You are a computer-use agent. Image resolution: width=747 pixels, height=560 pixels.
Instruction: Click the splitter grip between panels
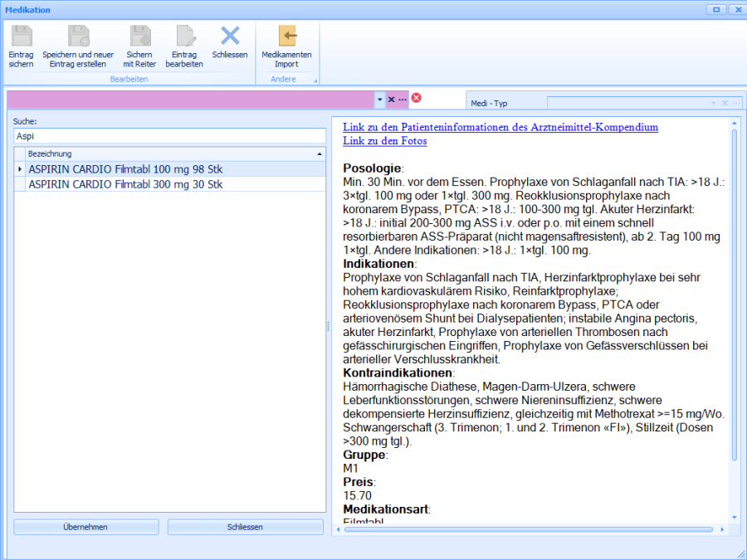pos(328,327)
